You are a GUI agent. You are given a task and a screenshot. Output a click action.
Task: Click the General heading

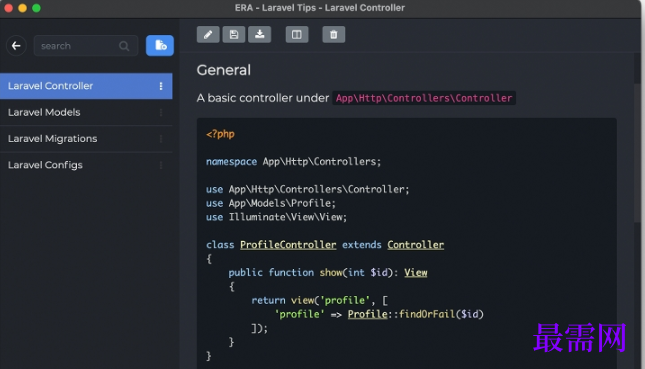coord(223,70)
